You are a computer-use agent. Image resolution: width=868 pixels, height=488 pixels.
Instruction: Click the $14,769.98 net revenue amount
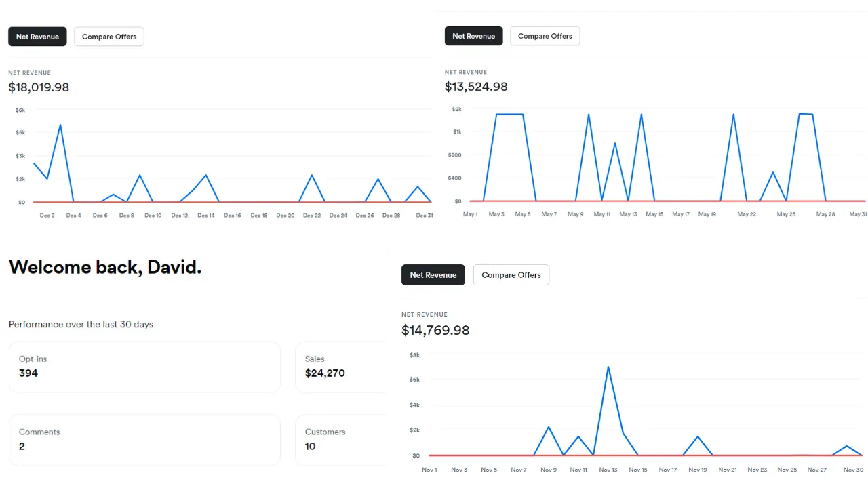point(435,330)
